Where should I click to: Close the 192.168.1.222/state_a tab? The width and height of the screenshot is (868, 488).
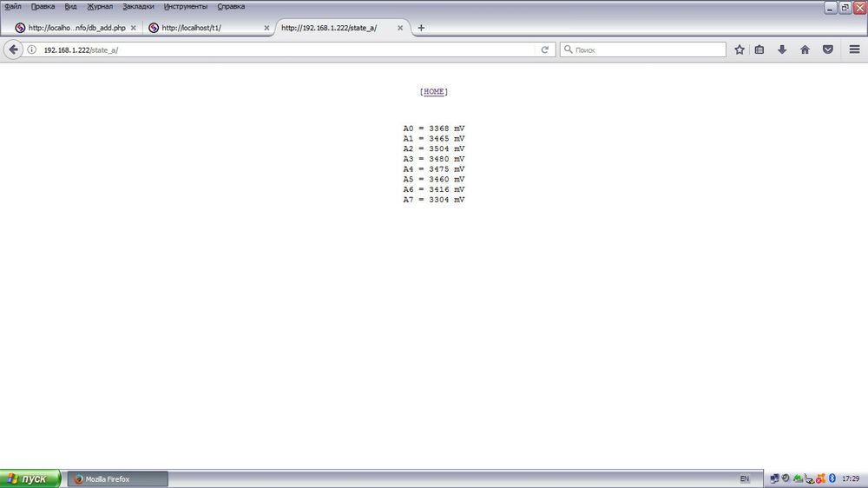click(x=400, y=28)
